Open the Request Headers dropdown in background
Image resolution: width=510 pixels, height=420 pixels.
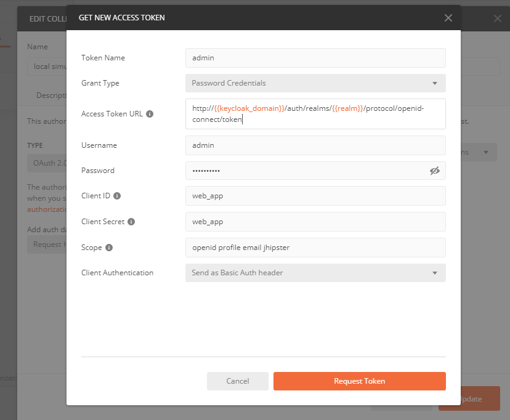pos(47,244)
